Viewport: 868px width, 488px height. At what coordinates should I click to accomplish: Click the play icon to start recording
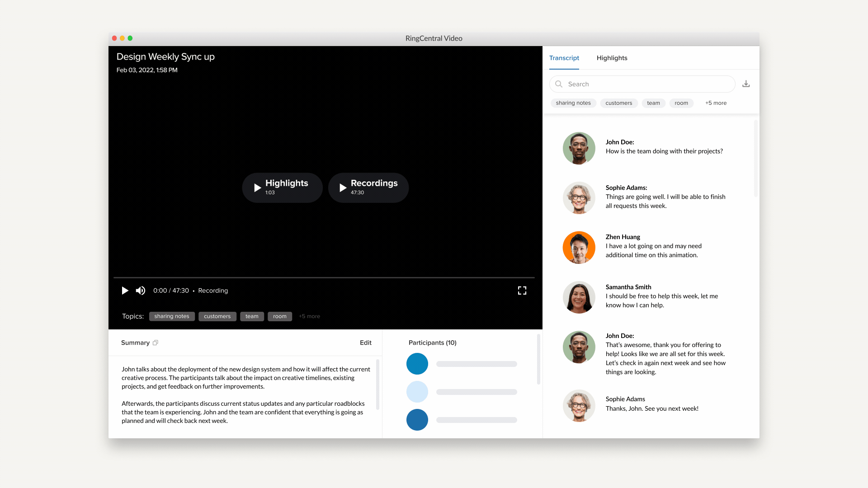click(x=125, y=290)
